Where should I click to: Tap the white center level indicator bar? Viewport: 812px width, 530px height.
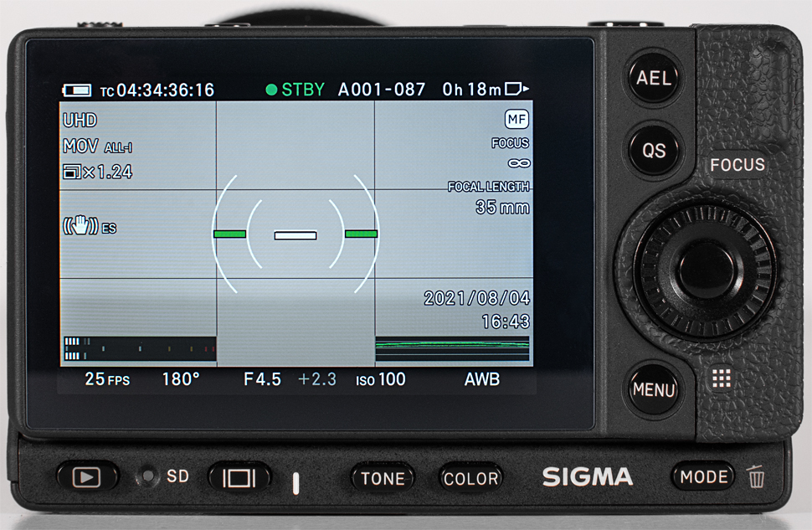tap(296, 236)
